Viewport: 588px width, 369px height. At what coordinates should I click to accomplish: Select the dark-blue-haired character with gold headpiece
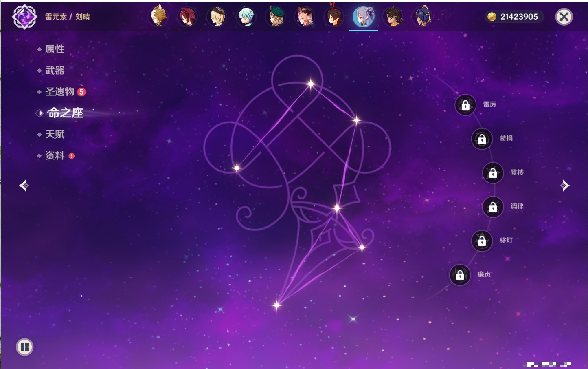(422, 17)
